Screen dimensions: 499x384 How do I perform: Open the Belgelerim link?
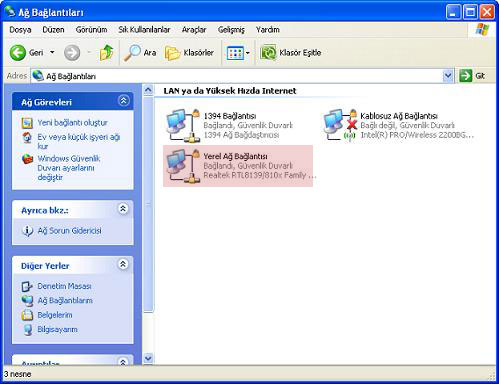click(55, 315)
